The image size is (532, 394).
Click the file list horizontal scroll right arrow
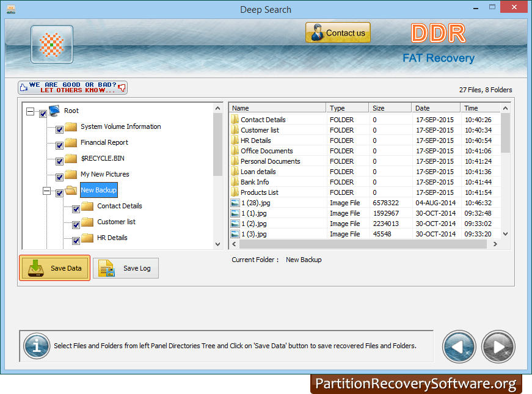tap(495, 244)
